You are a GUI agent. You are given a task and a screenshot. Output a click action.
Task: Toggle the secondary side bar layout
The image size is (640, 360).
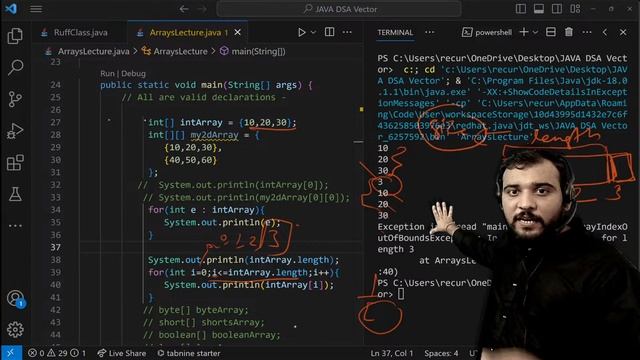pyautogui.click(x=556, y=9)
